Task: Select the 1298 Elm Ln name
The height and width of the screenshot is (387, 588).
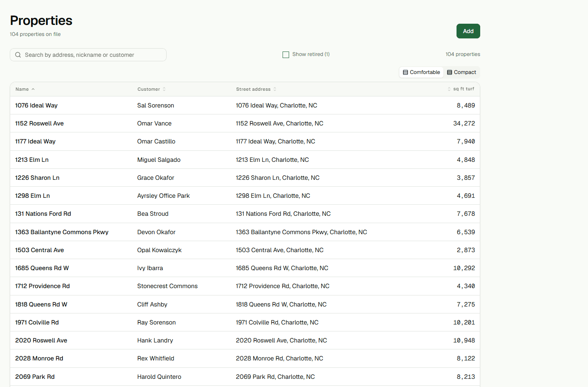Action: point(33,196)
